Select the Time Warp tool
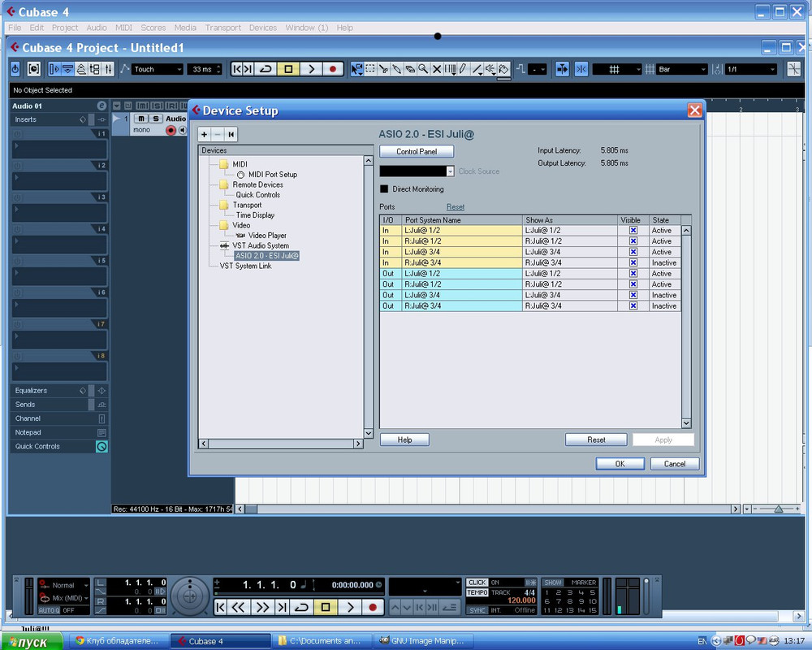 tap(450, 69)
